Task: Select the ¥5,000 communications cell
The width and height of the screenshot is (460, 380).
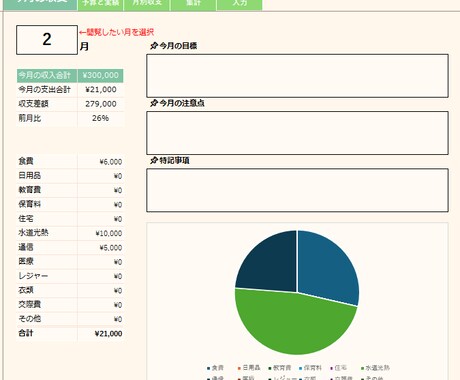Action: pyautogui.click(x=101, y=248)
